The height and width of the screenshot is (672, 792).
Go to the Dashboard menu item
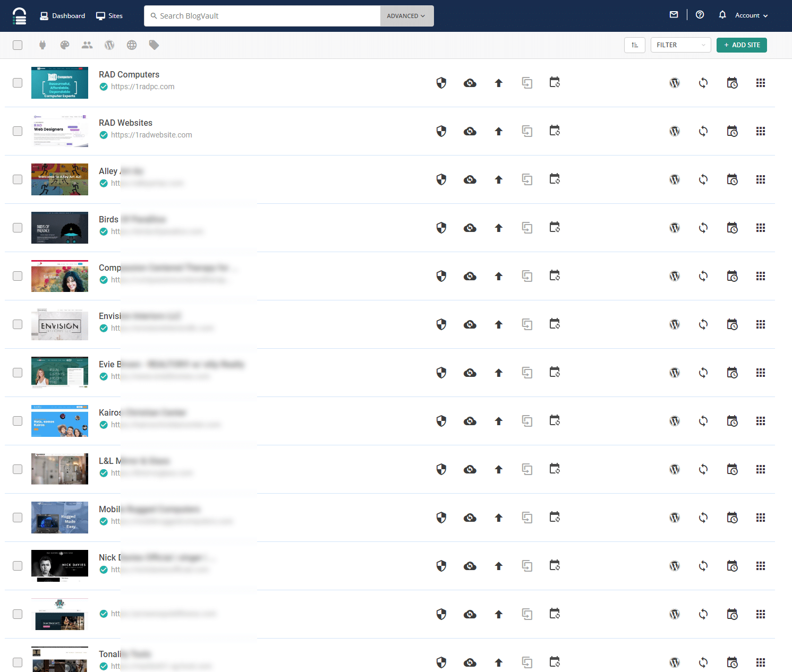(63, 16)
